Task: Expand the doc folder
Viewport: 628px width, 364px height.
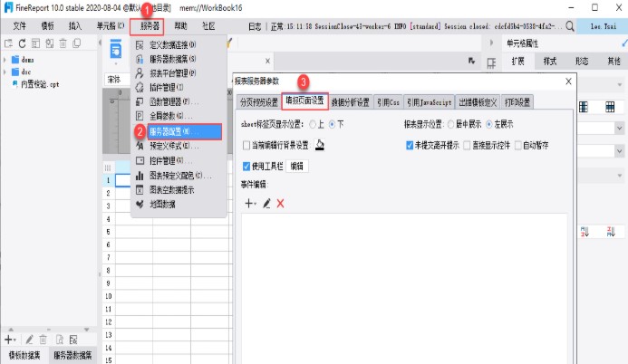Action: [5, 72]
